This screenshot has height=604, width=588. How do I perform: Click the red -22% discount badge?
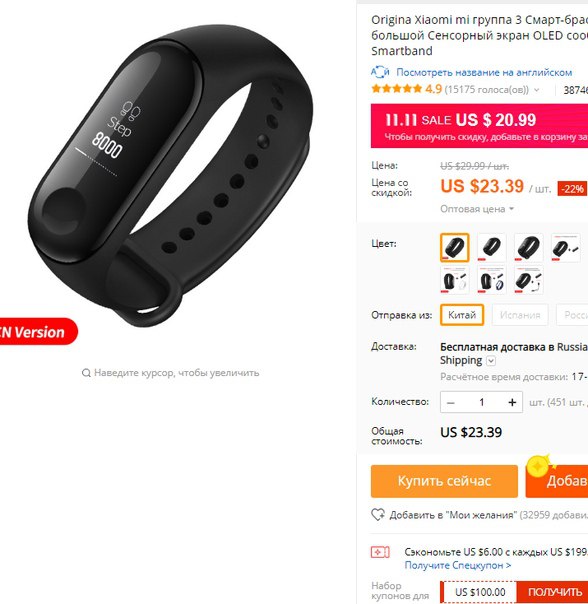[x=572, y=189]
